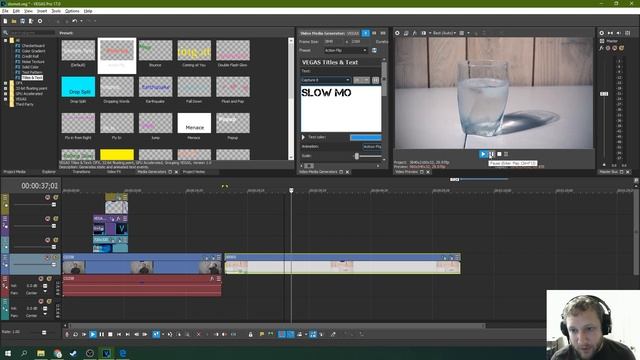Click the Master volume fader handle
The width and height of the screenshot is (640, 360).
point(604,94)
